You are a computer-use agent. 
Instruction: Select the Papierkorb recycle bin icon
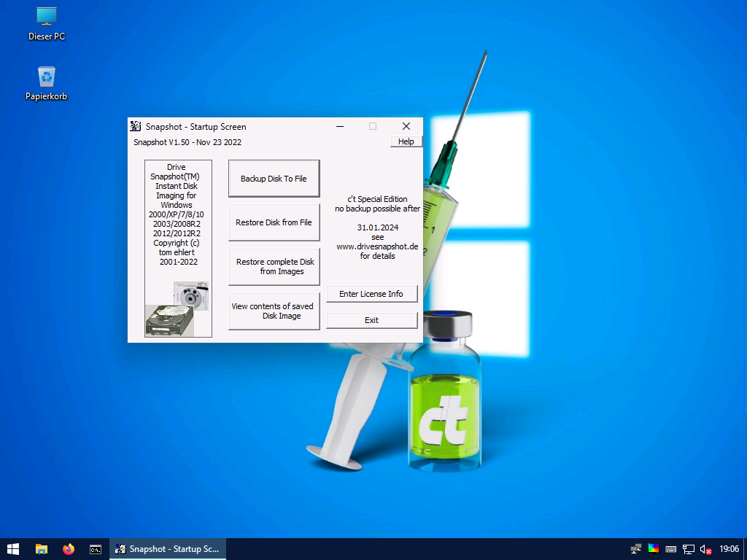(47, 82)
